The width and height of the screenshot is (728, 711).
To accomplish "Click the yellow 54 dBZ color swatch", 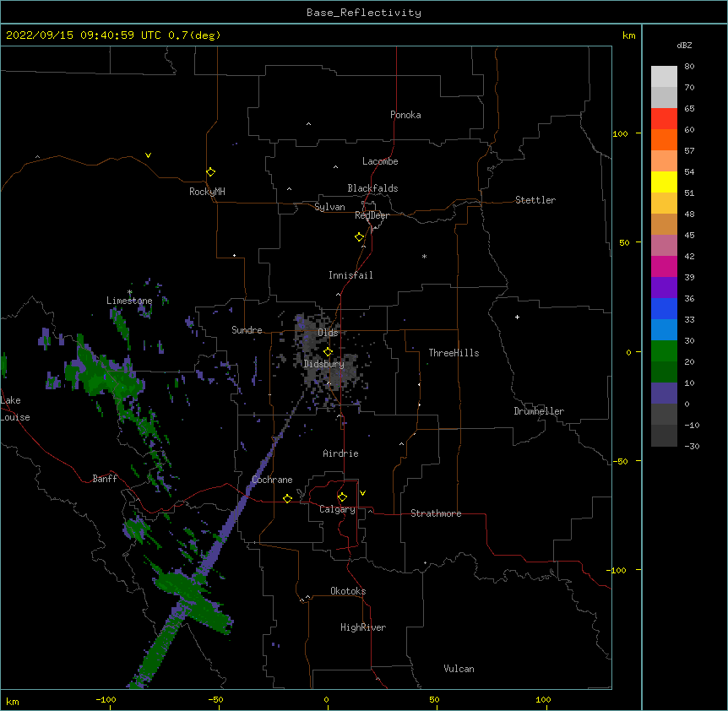I will tap(664, 182).
